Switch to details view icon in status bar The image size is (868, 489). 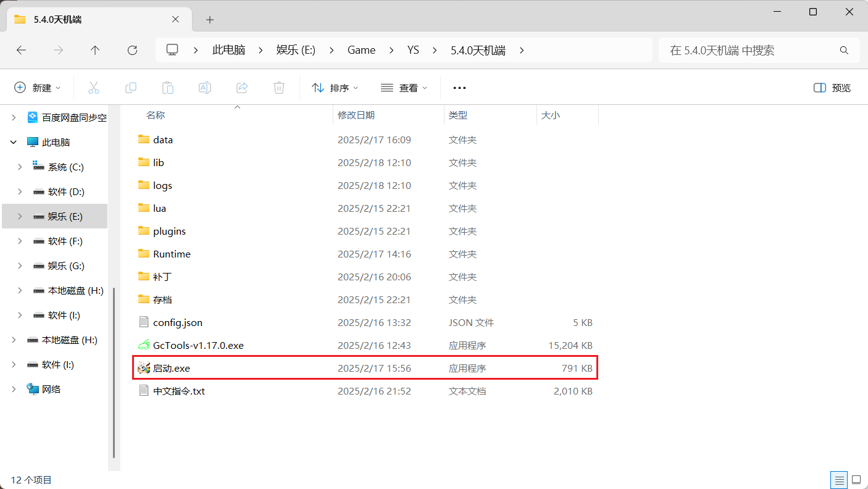click(x=839, y=480)
